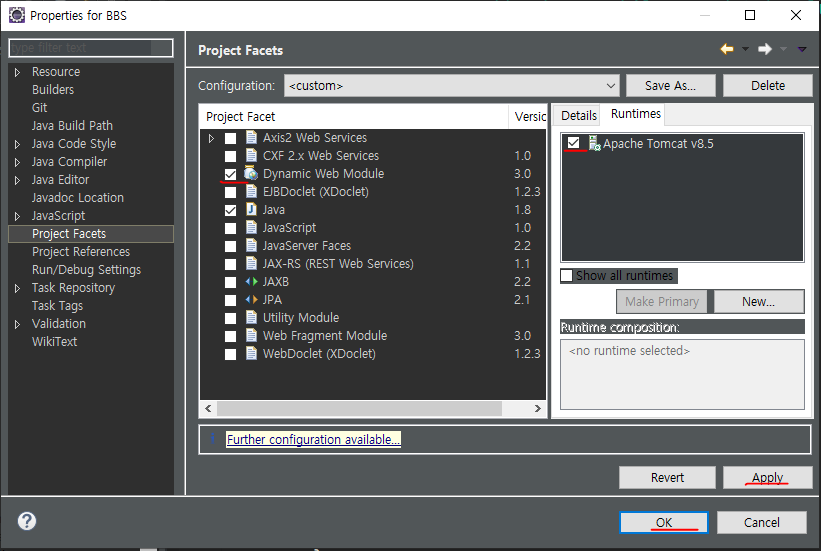Uncheck the Java facet checkbox
The height and width of the screenshot is (551, 821).
coord(230,210)
